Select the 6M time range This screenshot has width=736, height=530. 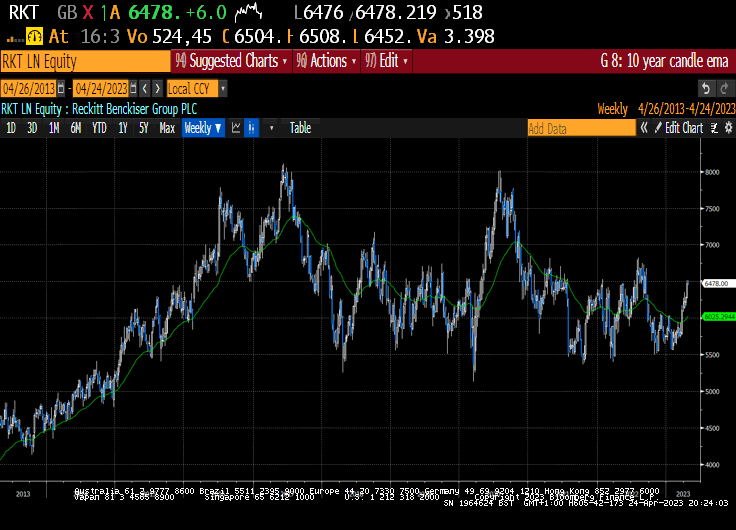click(76, 128)
